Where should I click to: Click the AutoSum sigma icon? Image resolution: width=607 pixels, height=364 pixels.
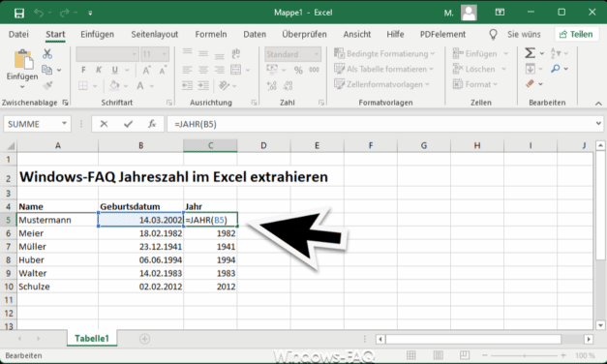530,53
